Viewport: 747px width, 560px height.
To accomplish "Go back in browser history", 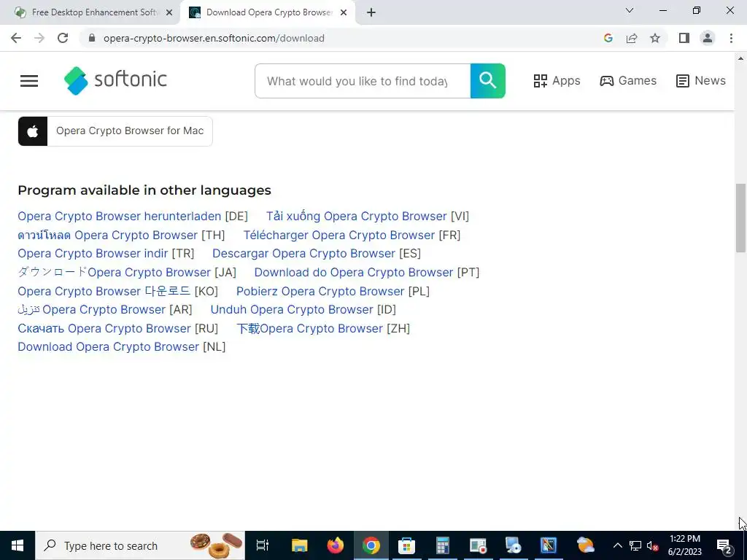I will tap(16, 38).
